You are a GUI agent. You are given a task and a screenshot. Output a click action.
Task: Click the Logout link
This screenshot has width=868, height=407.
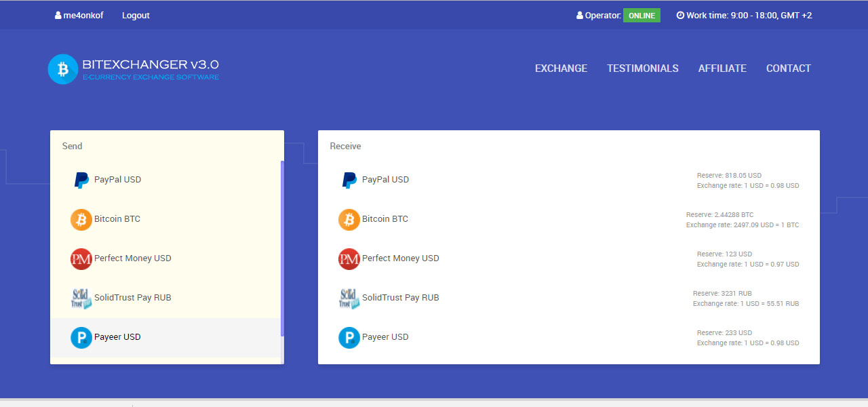(136, 15)
